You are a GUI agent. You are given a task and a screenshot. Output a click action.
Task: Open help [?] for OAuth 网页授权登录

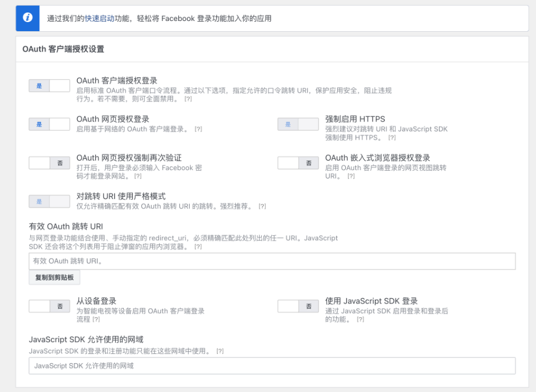pos(198,129)
